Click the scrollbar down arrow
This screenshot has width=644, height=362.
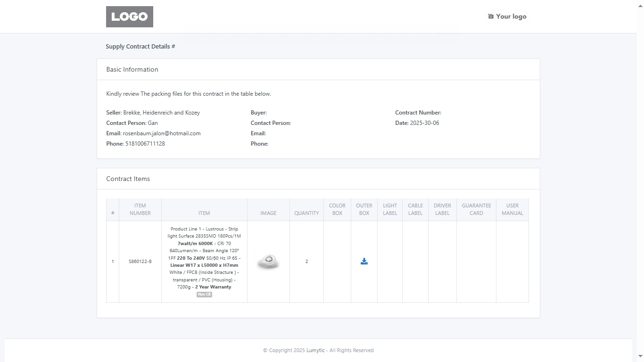tap(640, 356)
